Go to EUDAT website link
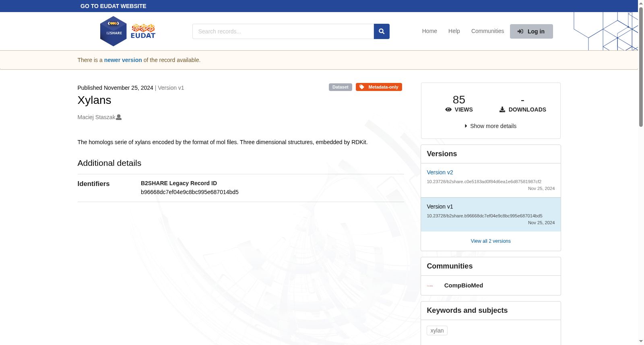This screenshot has height=345, width=644. [114, 6]
